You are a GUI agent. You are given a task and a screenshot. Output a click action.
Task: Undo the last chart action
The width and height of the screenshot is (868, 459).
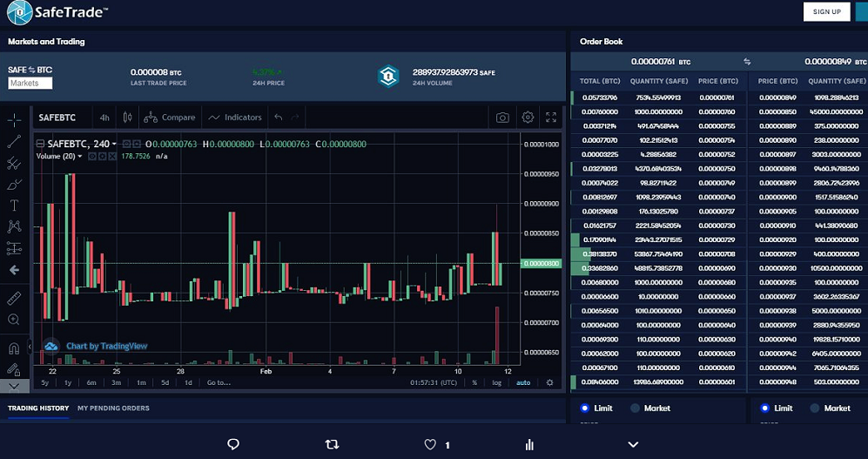[279, 118]
